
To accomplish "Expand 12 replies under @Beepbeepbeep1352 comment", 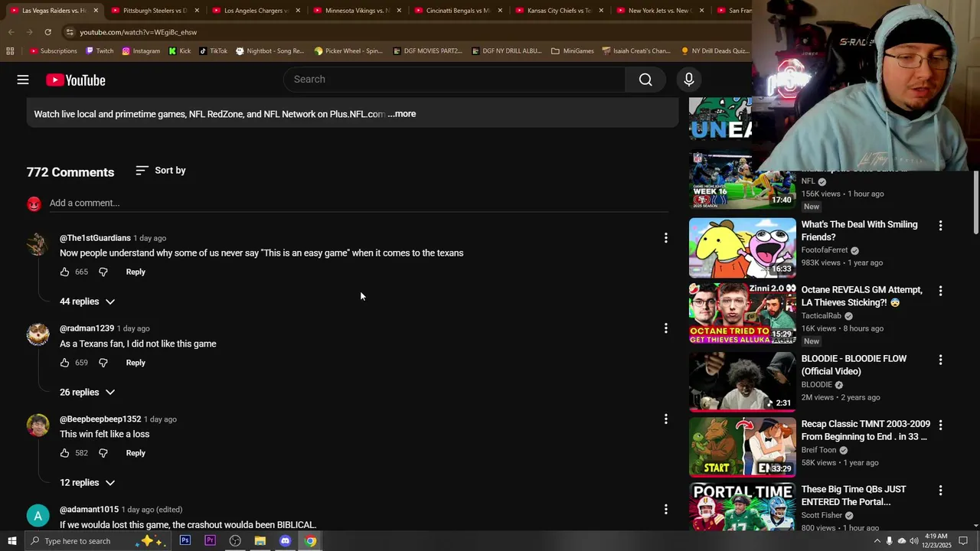I will click(87, 483).
